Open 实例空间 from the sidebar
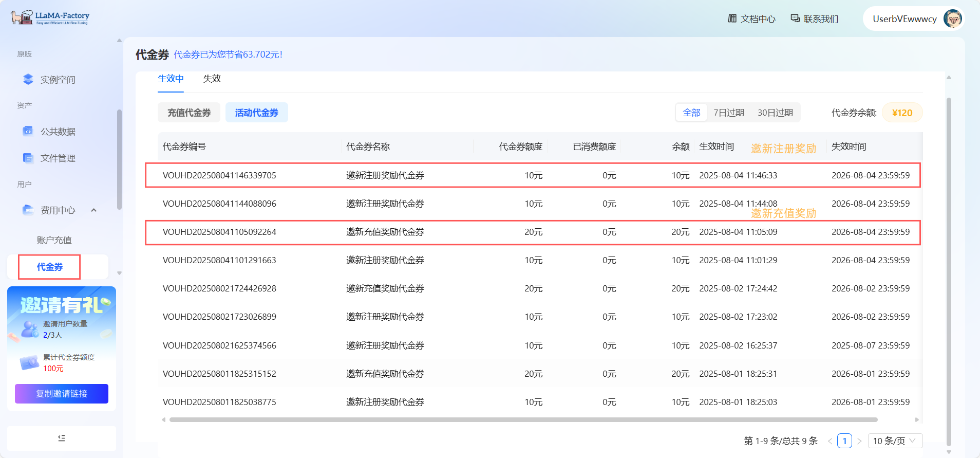The height and width of the screenshot is (458, 980). pos(58,80)
